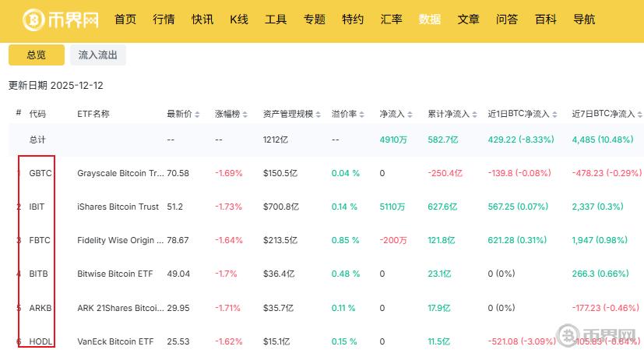The image size is (644, 357).
Task: Open 数据 in top navigation
Action: point(429,19)
